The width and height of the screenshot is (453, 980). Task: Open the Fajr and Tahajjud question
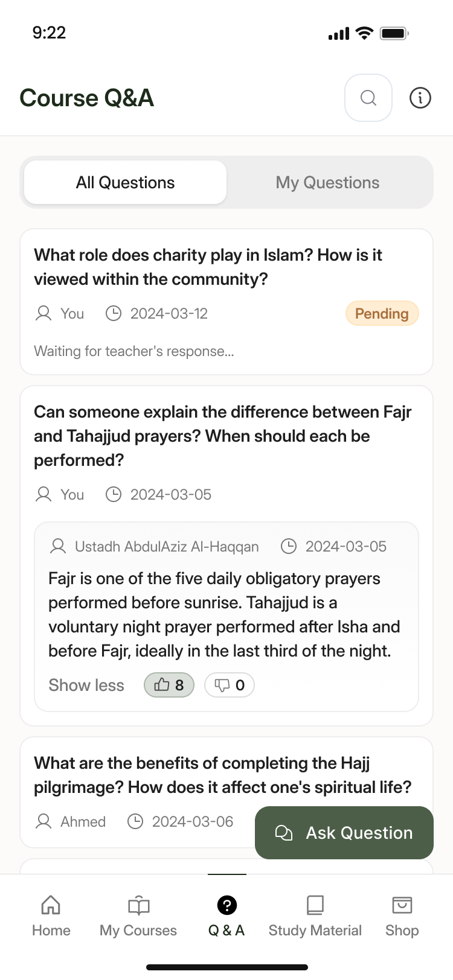pos(222,436)
